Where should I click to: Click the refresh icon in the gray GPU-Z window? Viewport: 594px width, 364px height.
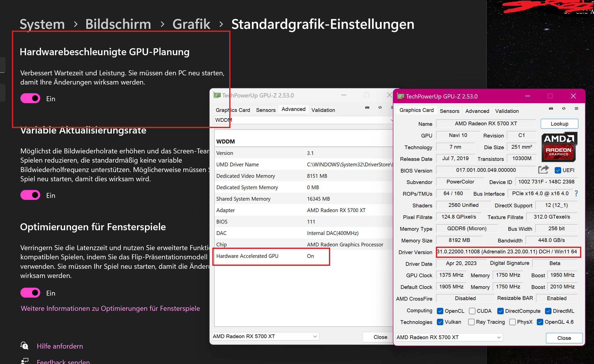(380, 107)
